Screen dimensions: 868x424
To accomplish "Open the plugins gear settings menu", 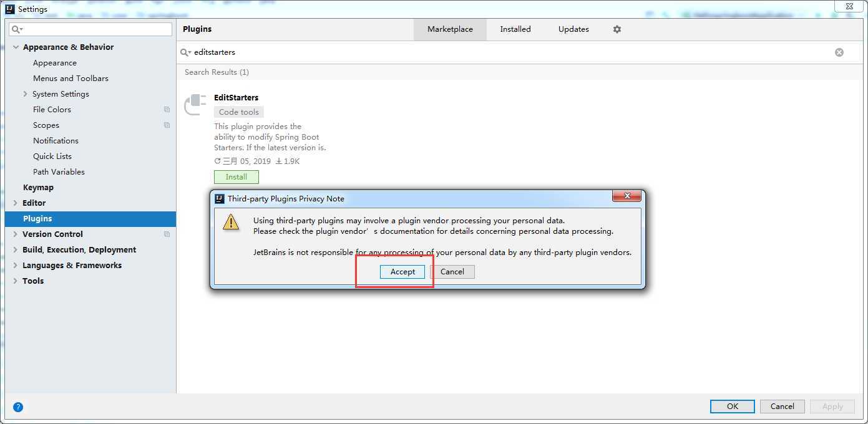I will point(617,29).
